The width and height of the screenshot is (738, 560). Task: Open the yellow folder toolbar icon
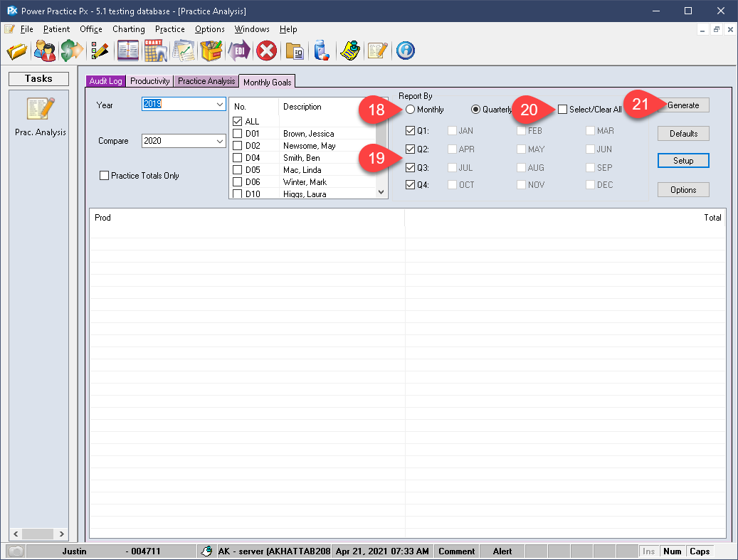coord(17,51)
